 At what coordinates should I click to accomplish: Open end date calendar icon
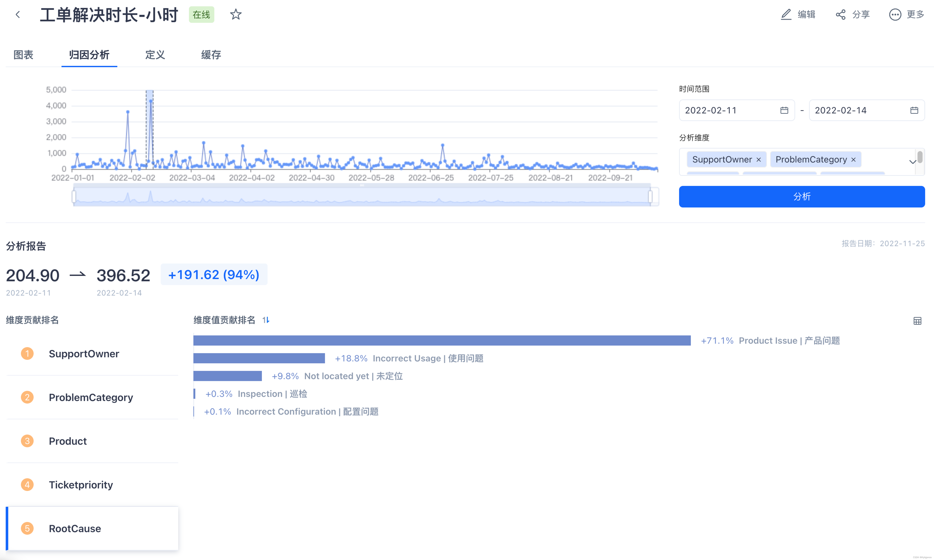tap(914, 110)
